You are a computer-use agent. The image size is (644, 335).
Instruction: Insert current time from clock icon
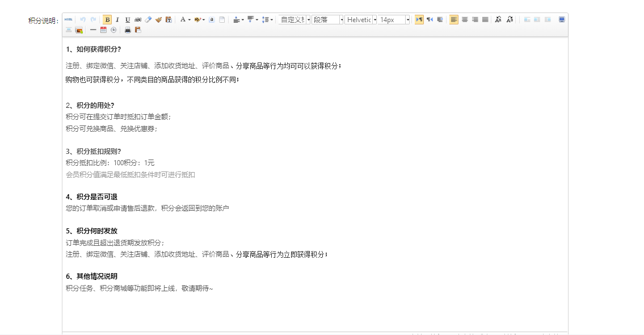tap(113, 30)
